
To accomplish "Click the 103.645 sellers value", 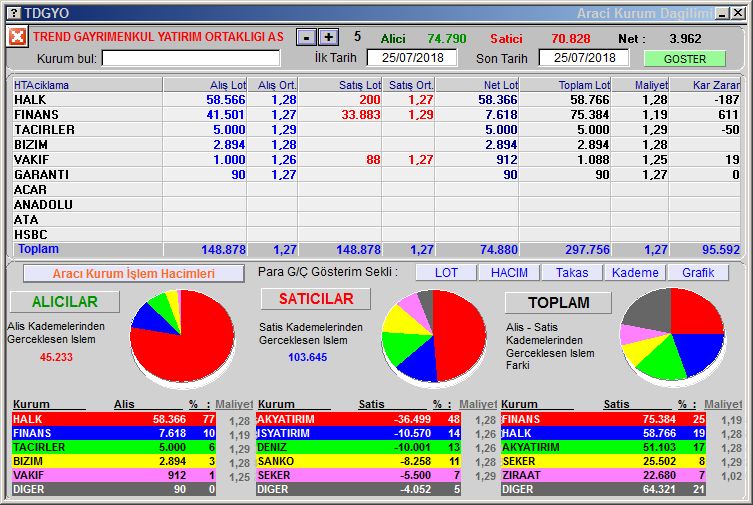I will pyautogui.click(x=307, y=357).
